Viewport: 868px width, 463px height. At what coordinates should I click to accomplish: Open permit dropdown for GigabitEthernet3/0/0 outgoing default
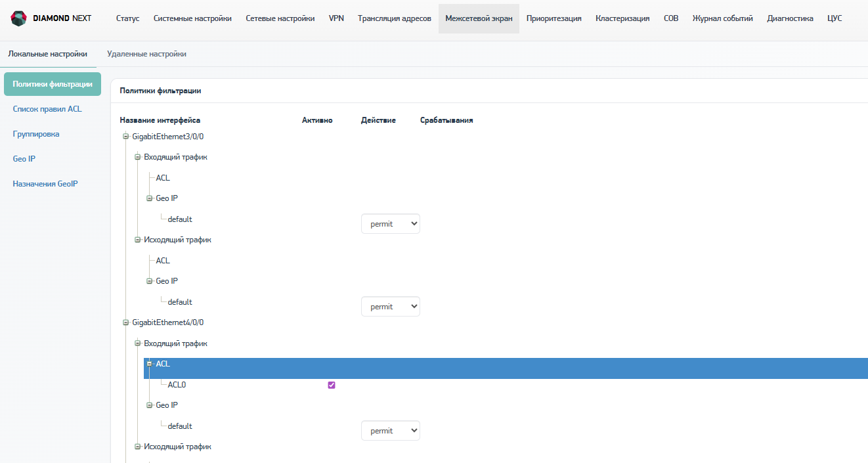391,307
